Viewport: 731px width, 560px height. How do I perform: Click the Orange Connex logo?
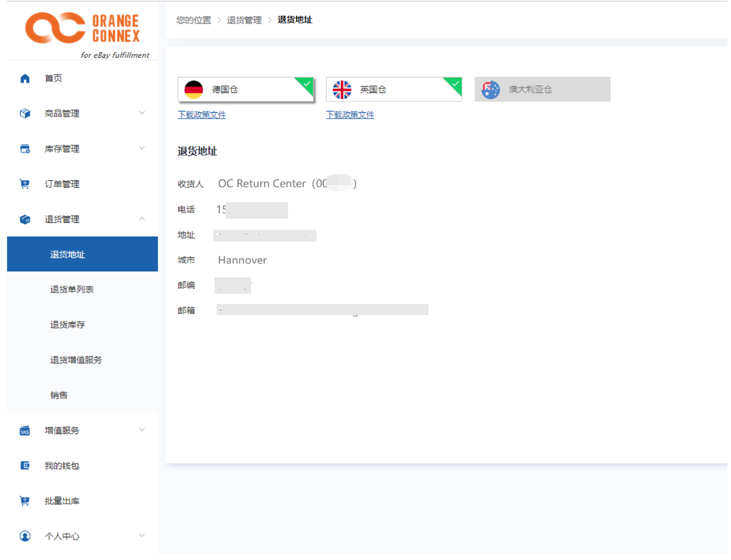click(x=83, y=28)
